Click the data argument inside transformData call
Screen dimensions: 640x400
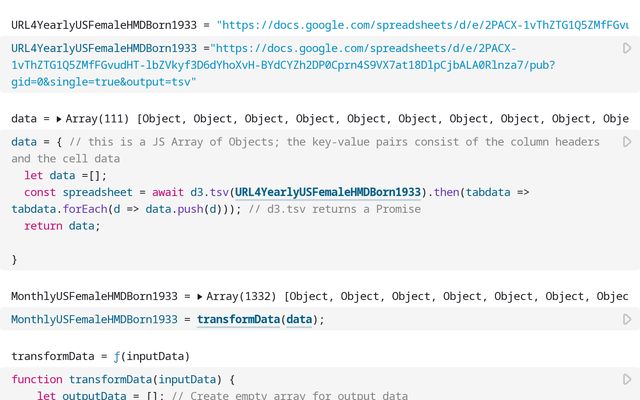pos(299,319)
